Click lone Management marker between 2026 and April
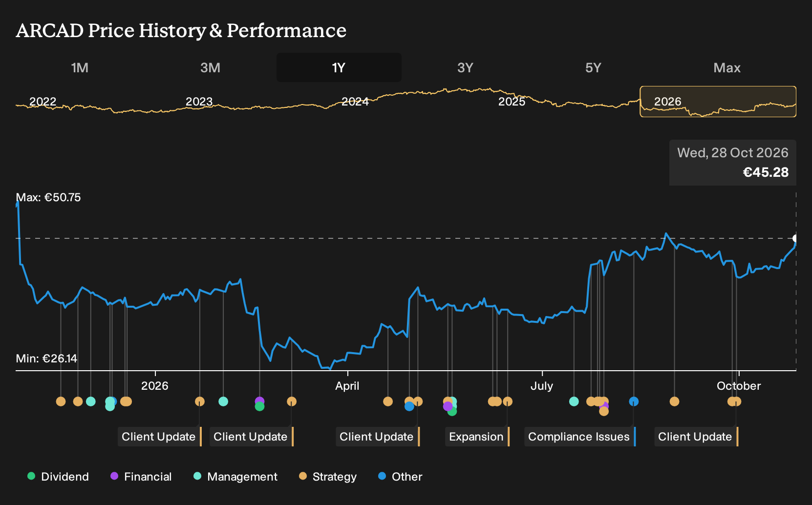The height and width of the screenshot is (505, 812). (223, 401)
